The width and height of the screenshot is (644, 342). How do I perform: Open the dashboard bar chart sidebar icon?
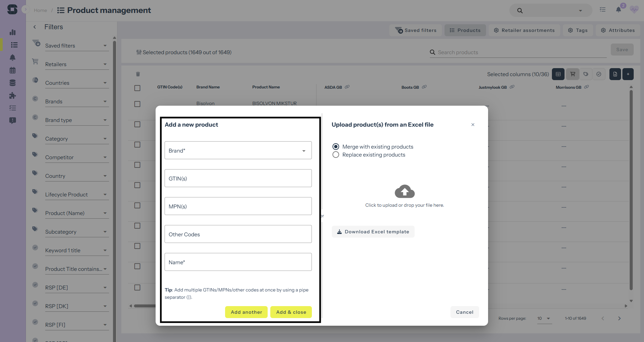point(13,32)
